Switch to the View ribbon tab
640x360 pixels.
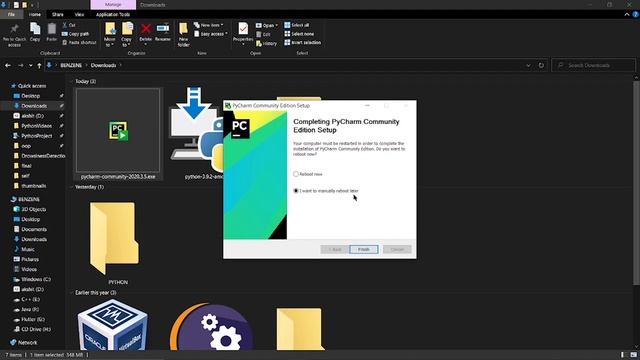tap(79, 14)
